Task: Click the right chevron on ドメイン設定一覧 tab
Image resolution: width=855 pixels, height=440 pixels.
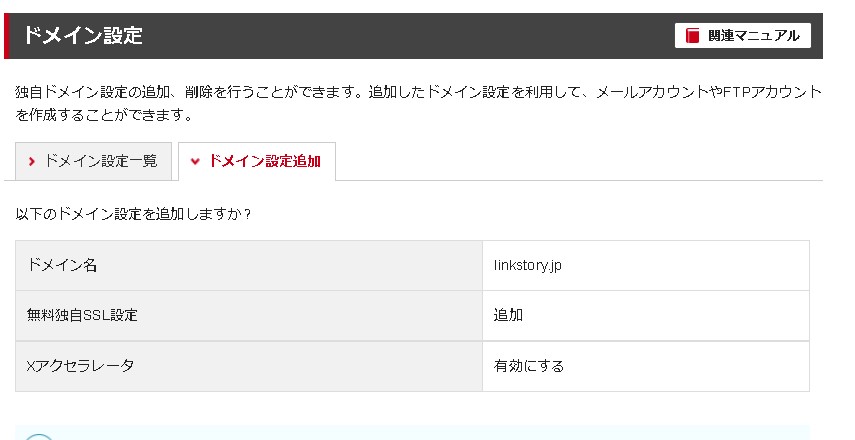Action: tap(32, 161)
